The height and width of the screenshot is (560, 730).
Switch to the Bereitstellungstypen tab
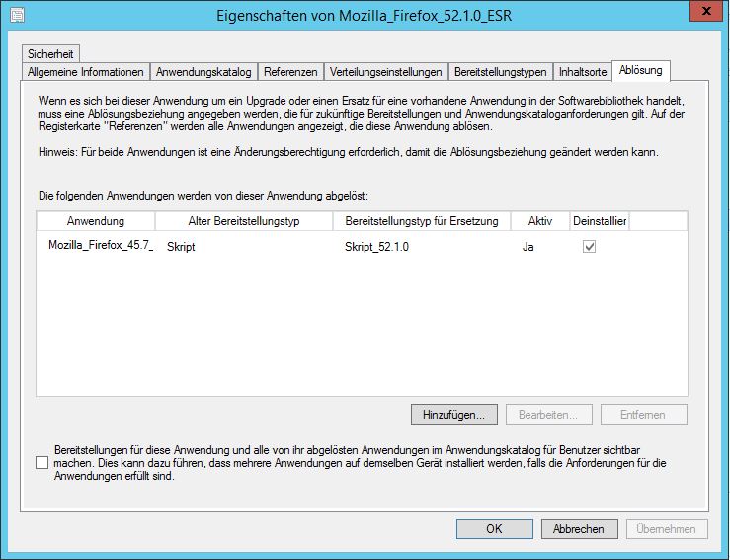501,72
